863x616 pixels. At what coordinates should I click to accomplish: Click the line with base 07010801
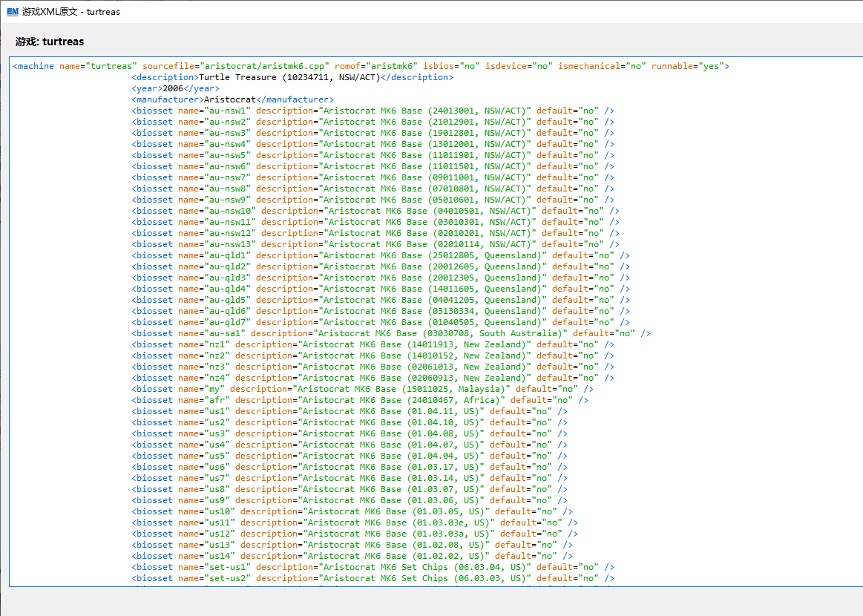(373, 189)
